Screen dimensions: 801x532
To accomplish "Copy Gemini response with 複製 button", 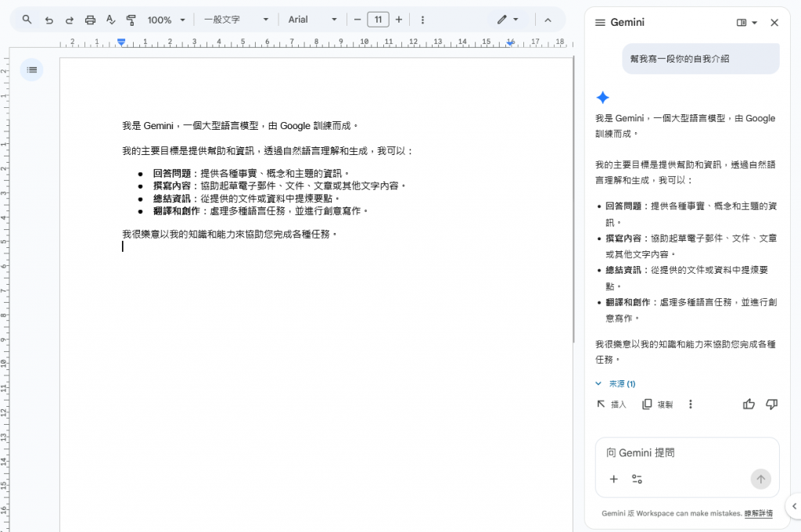I will tap(657, 404).
